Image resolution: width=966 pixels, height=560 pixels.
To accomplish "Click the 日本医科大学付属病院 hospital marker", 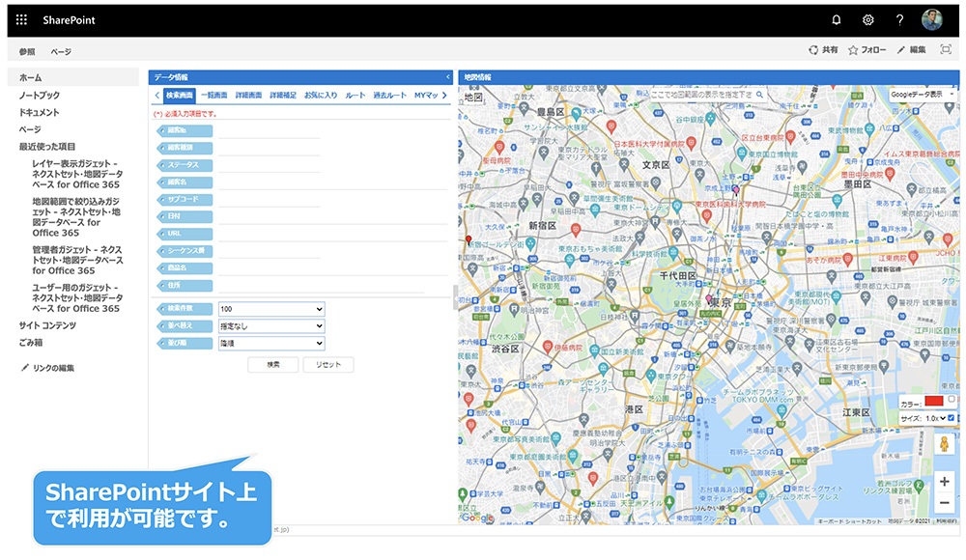I will 692,143.
